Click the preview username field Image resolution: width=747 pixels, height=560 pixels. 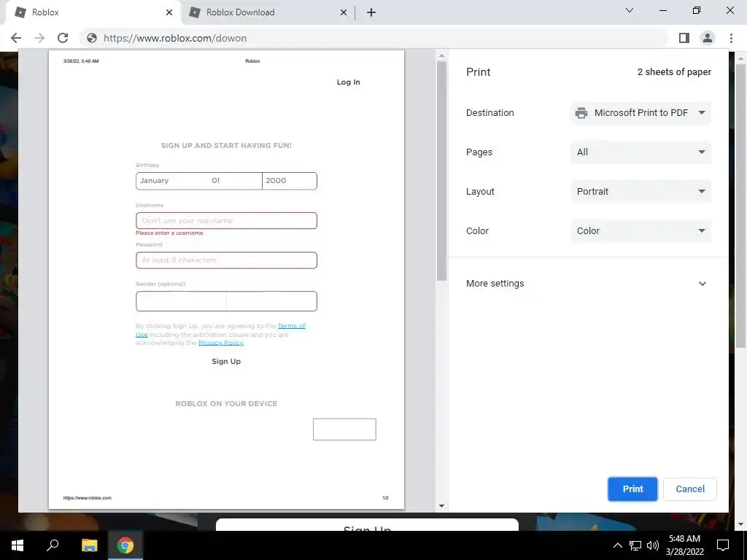[x=226, y=220]
